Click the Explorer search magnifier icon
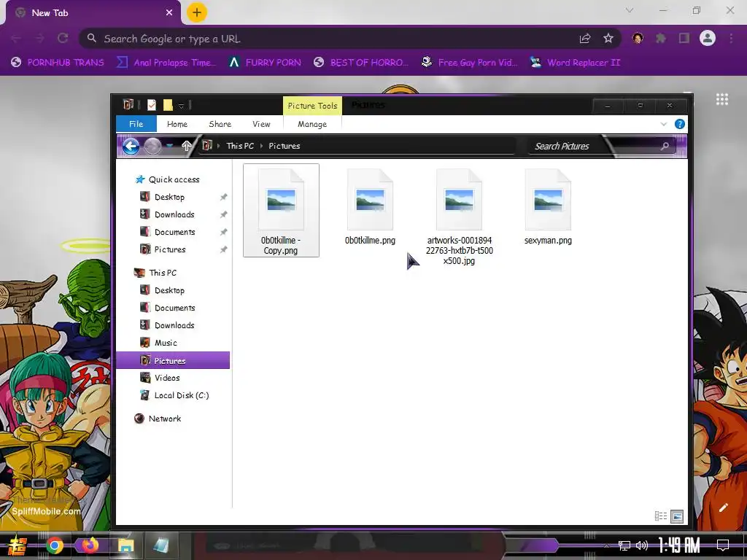The width and height of the screenshot is (747, 560). click(665, 146)
